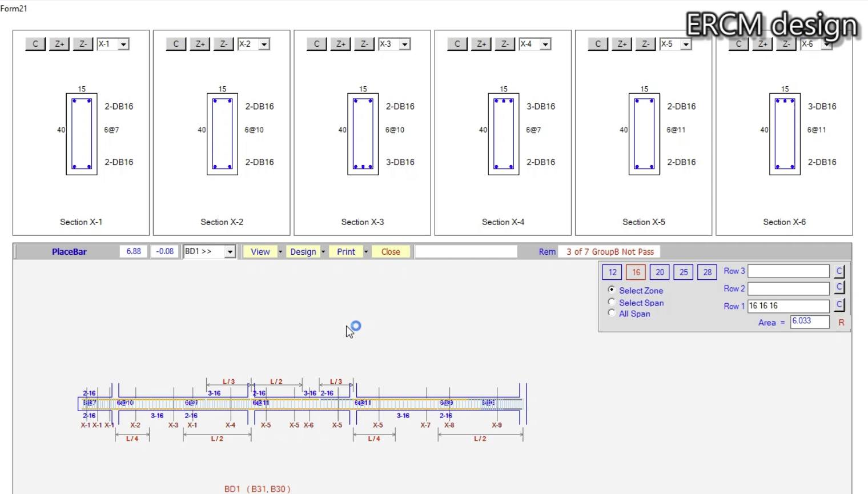Screen dimensions: 868x494
Task: Open the X-2 section dropdown
Action: (x=264, y=45)
